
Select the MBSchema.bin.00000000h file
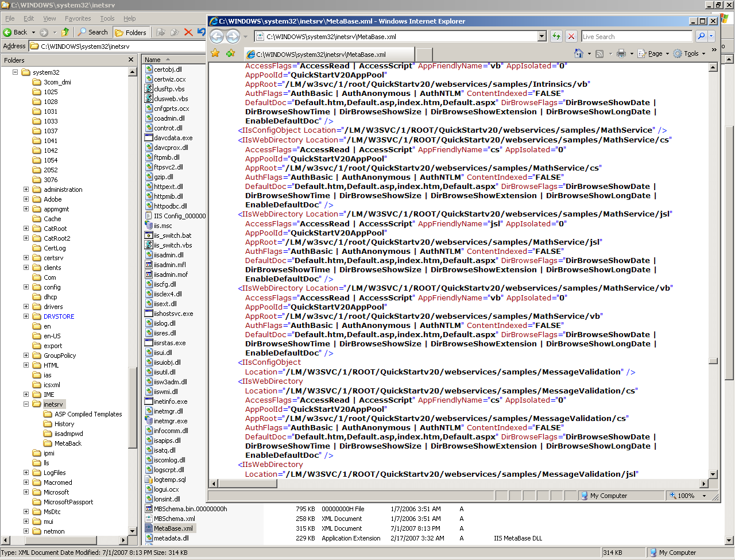coord(191,509)
